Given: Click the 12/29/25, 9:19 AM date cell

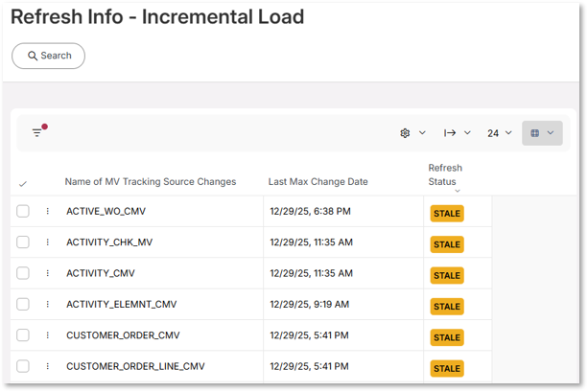Looking at the screenshot, I should coord(310,305).
